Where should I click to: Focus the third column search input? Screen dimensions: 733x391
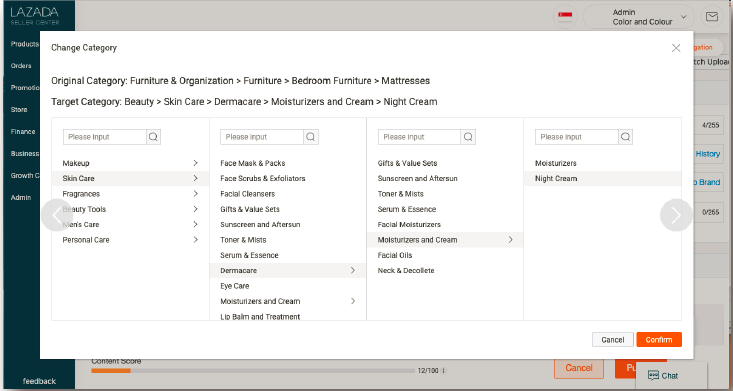point(420,137)
